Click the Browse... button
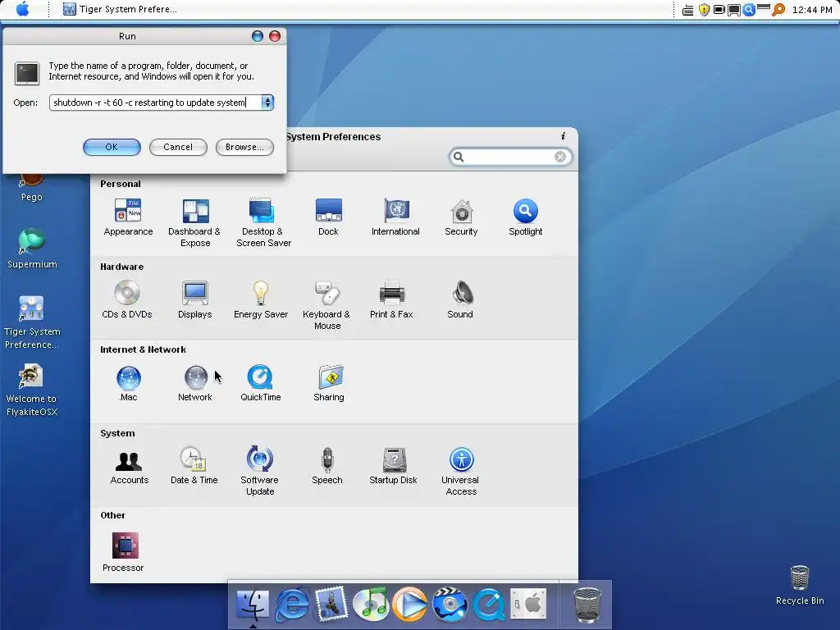 244,147
